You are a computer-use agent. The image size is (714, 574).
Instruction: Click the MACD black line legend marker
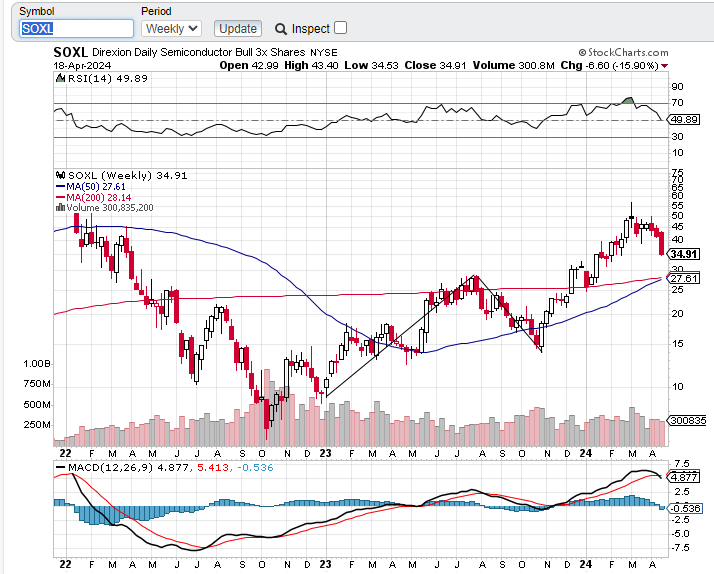60,467
